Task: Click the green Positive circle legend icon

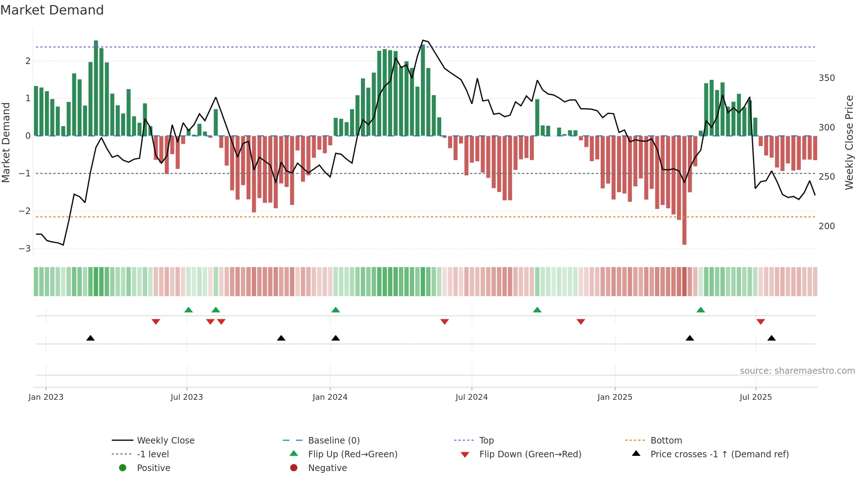Action: [123, 468]
